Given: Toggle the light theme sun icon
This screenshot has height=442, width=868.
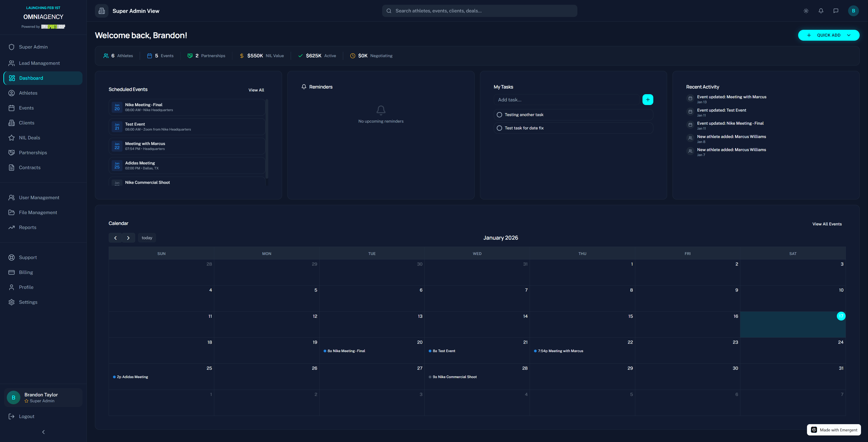Looking at the screenshot, I should [806, 11].
